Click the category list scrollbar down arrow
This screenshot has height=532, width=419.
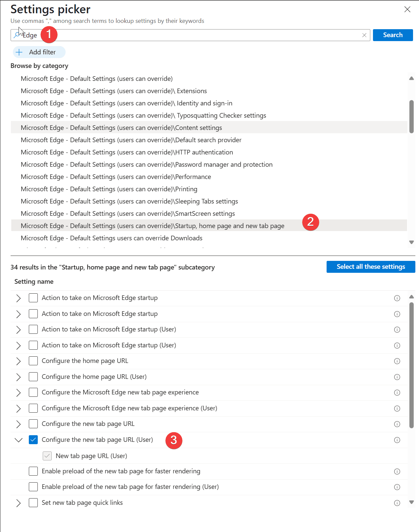[x=411, y=242]
